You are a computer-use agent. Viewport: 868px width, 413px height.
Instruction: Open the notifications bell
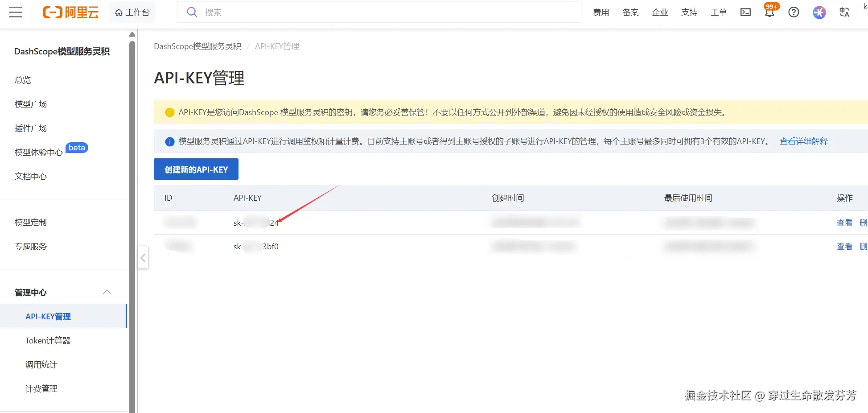(769, 12)
